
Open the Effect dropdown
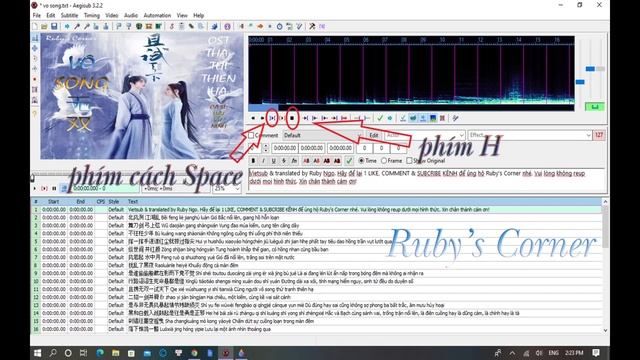click(x=530, y=135)
